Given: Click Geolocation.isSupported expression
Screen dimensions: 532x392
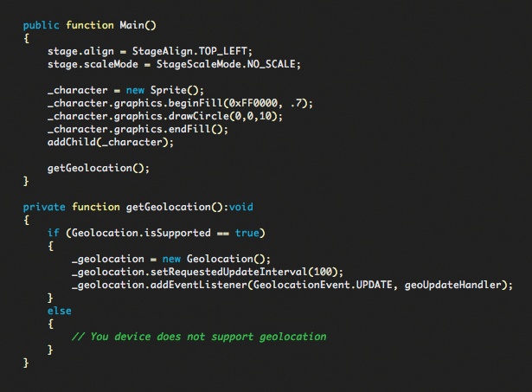Looking at the screenshot, I should [141, 233].
